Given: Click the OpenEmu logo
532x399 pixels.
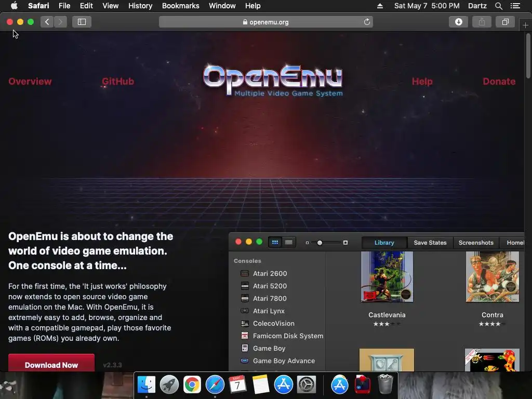Looking at the screenshot, I should pos(273,80).
